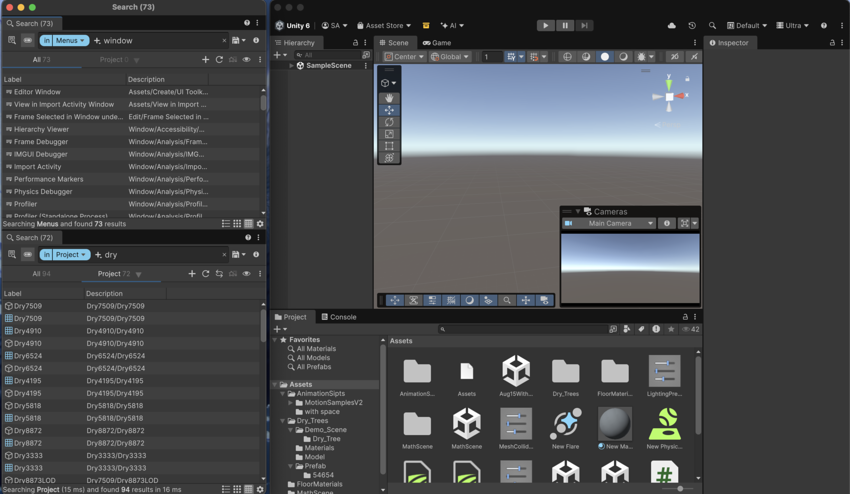Image resolution: width=850 pixels, height=494 pixels.
Task: Open the Default layout dropdown
Action: tap(747, 25)
